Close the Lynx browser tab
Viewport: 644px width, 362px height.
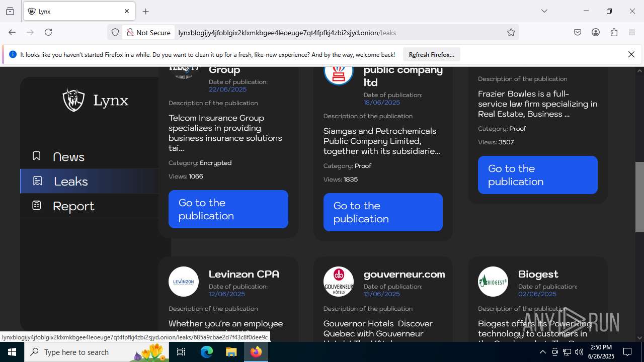point(127,11)
